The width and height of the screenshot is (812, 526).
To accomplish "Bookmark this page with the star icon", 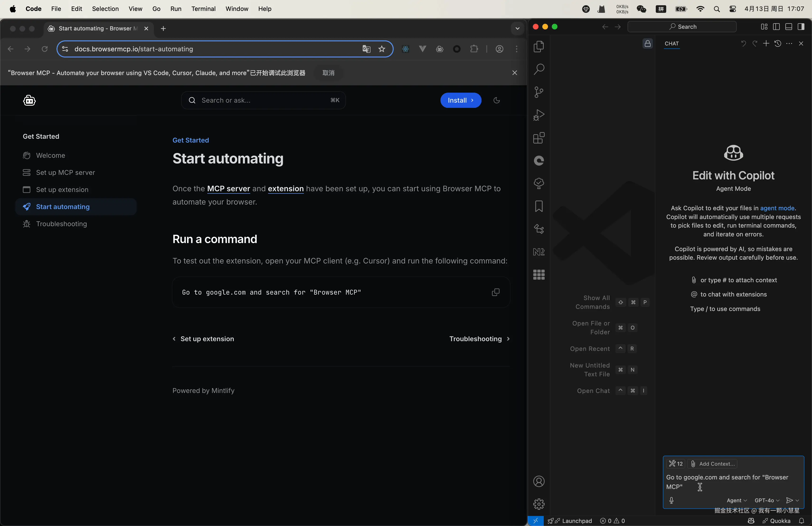I will point(382,49).
